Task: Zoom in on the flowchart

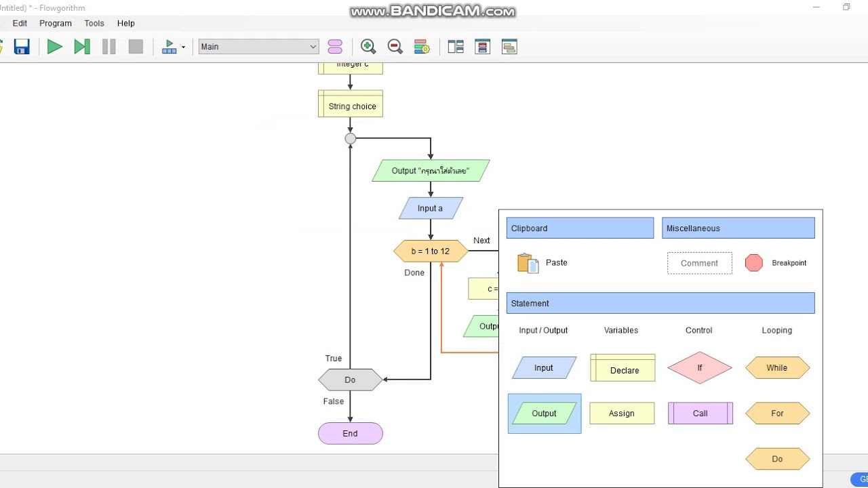Action: pos(368,47)
